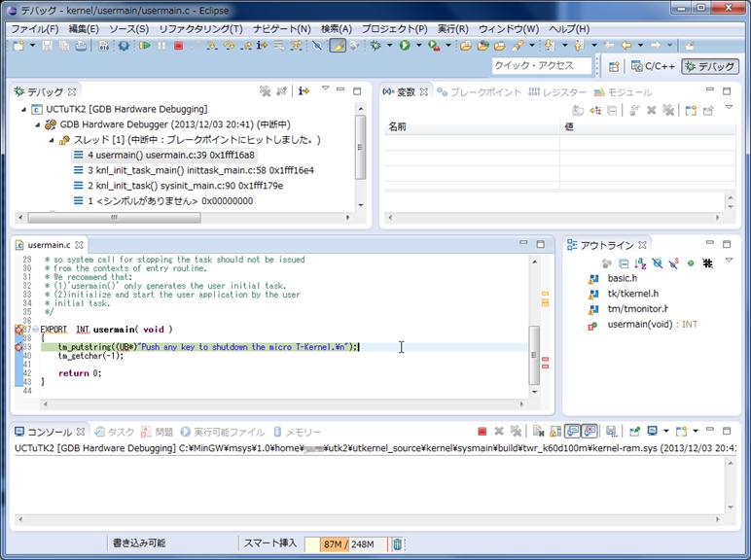Select stack frame 2 knl_init_task()
The width and height of the screenshot is (751, 560).
(179, 186)
